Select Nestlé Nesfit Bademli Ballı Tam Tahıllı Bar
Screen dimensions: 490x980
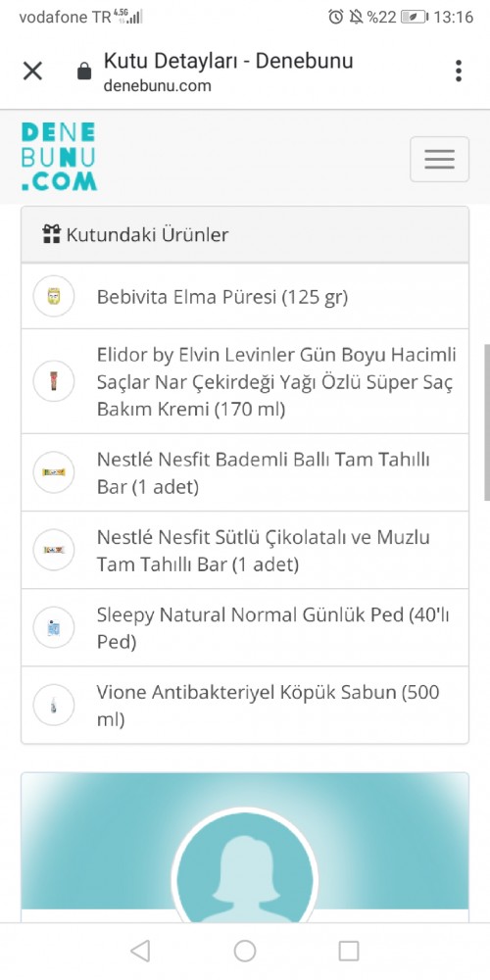coord(263,472)
